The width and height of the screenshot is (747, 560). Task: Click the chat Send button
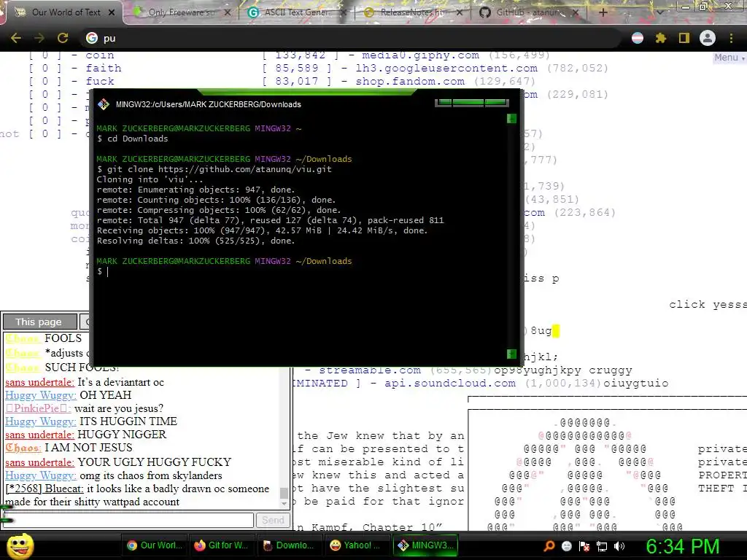click(x=273, y=520)
